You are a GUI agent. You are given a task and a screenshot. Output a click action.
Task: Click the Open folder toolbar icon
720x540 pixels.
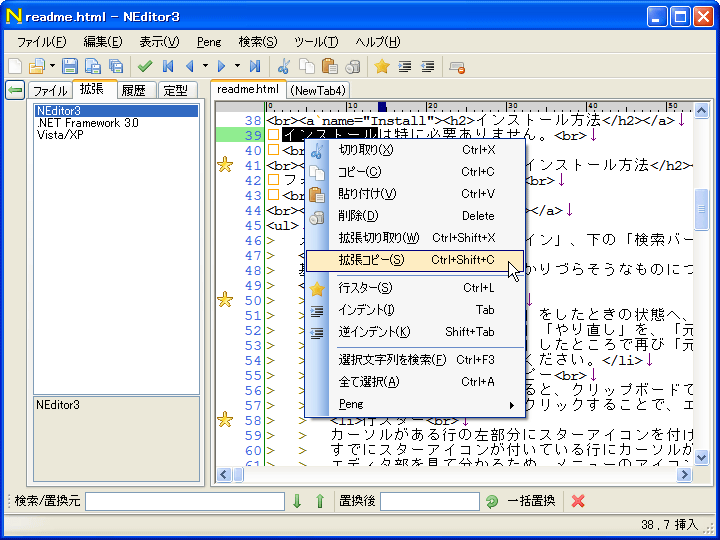click(x=37, y=67)
